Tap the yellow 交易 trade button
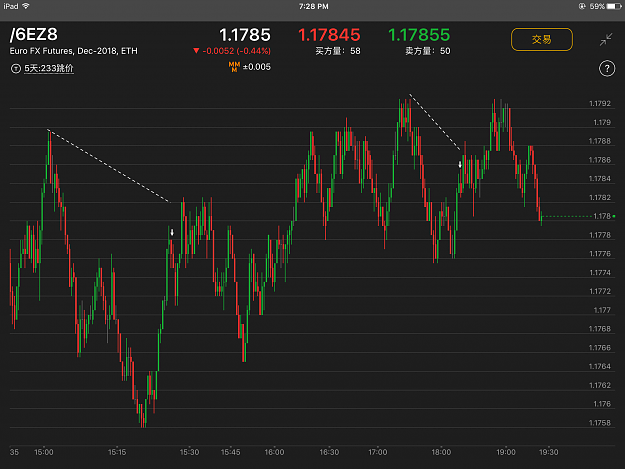This screenshot has width=625, height=469. click(x=542, y=39)
